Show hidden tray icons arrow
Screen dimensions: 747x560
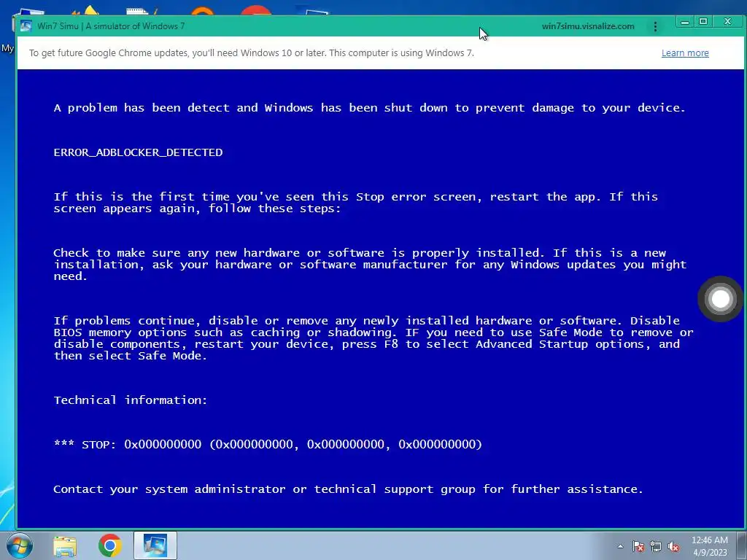pos(620,547)
